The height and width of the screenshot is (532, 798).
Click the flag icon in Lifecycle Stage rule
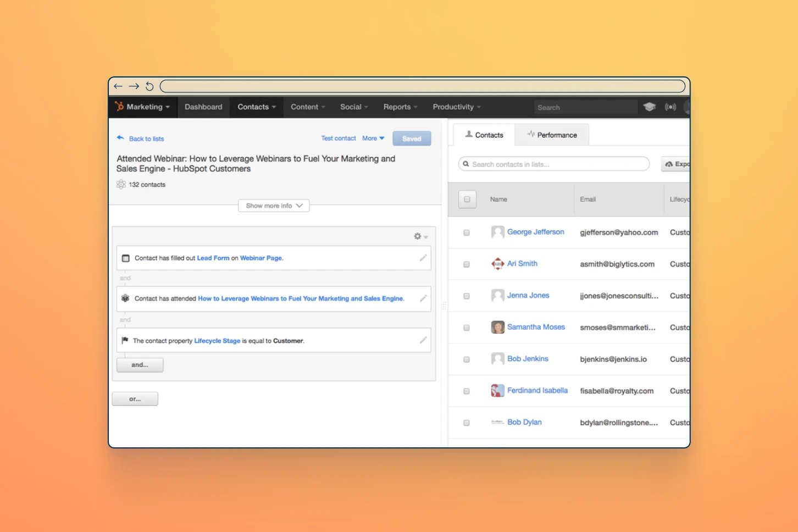[x=125, y=341]
